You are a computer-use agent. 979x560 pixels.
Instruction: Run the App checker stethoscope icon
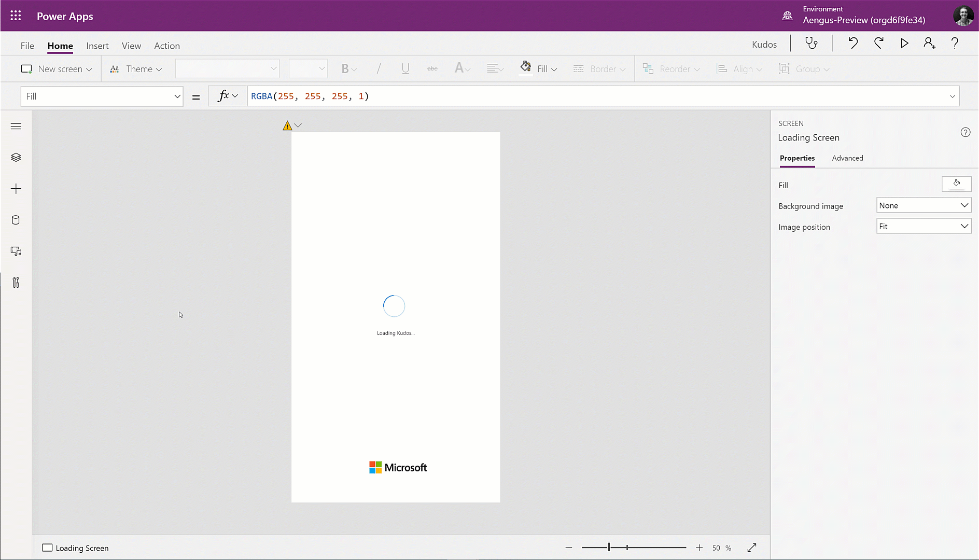pyautogui.click(x=812, y=44)
